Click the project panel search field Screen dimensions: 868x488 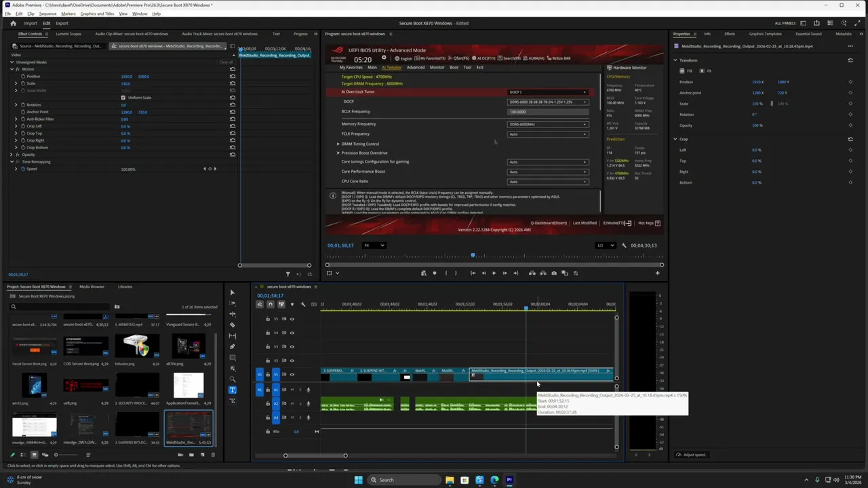pos(60,307)
